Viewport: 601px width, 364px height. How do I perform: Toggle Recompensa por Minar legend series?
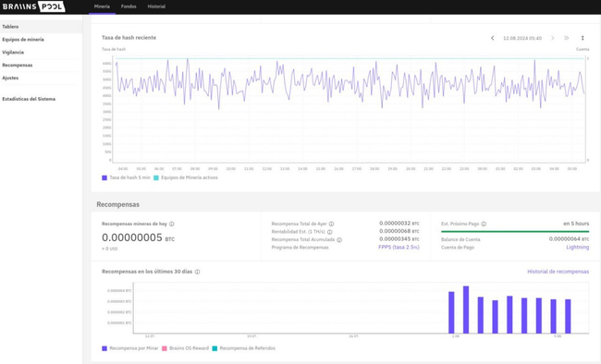point(130,348)
